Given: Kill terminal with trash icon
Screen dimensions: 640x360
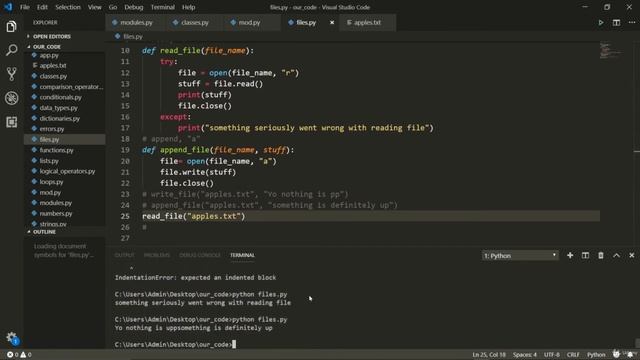Looking at the screenshot, I should point(601,256).
